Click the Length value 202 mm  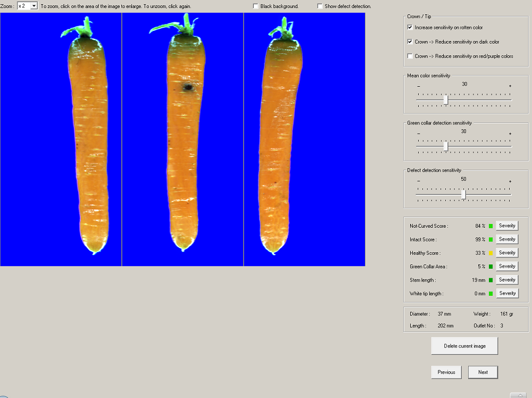pos(445,326)
